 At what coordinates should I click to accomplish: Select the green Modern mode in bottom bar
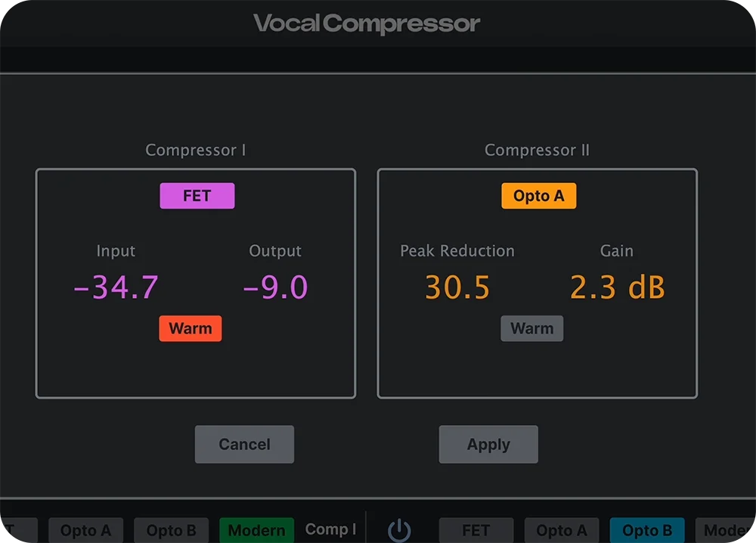(x=256, y=530)
